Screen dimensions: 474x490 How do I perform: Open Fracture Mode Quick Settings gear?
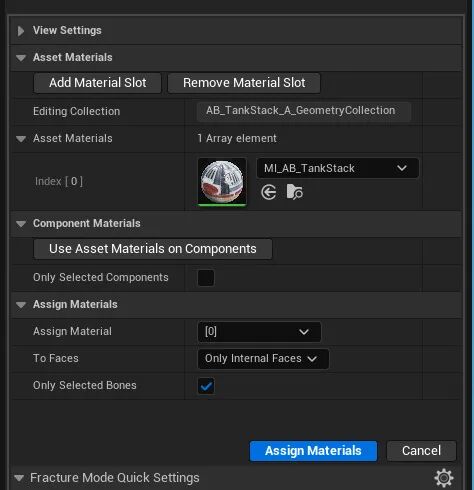444,478
